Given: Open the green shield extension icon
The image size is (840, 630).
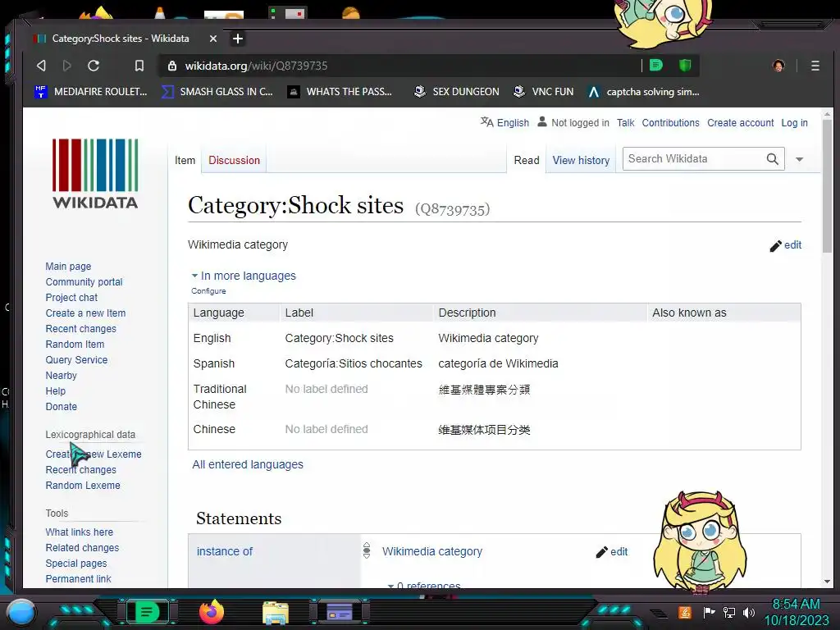Looking at the screenshot, I should click(x=685, y=66).
